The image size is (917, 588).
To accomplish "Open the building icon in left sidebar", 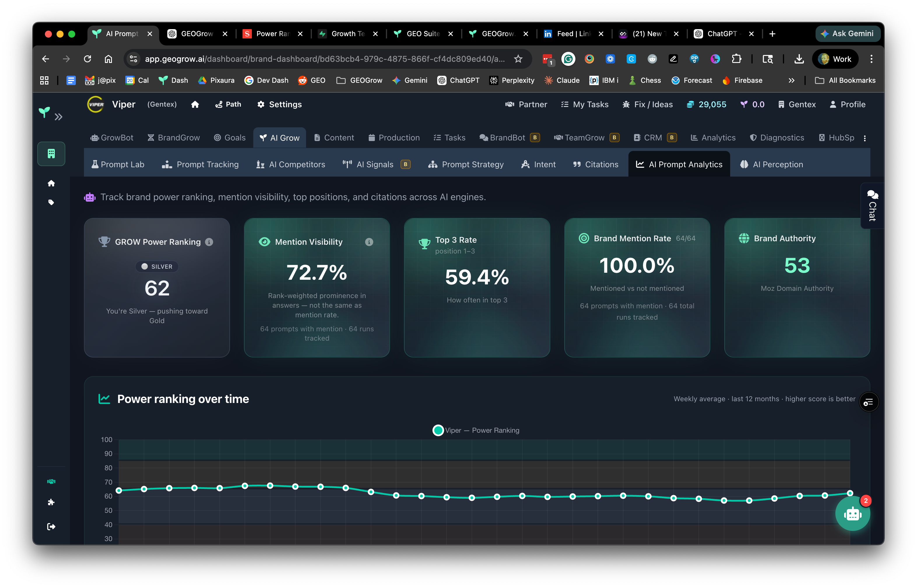I will coord(51,154).
